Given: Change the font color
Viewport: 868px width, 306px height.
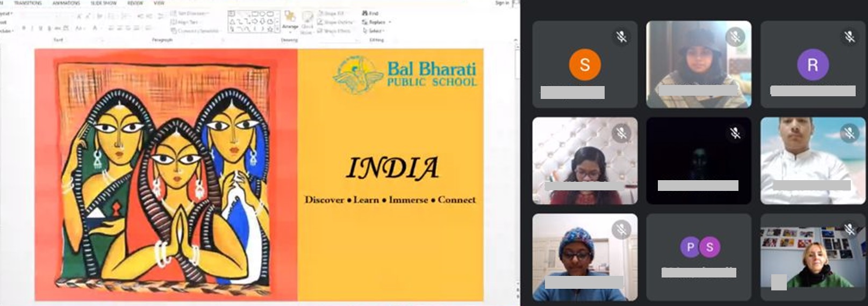Looking at the screenshot, I should (95, 28).
